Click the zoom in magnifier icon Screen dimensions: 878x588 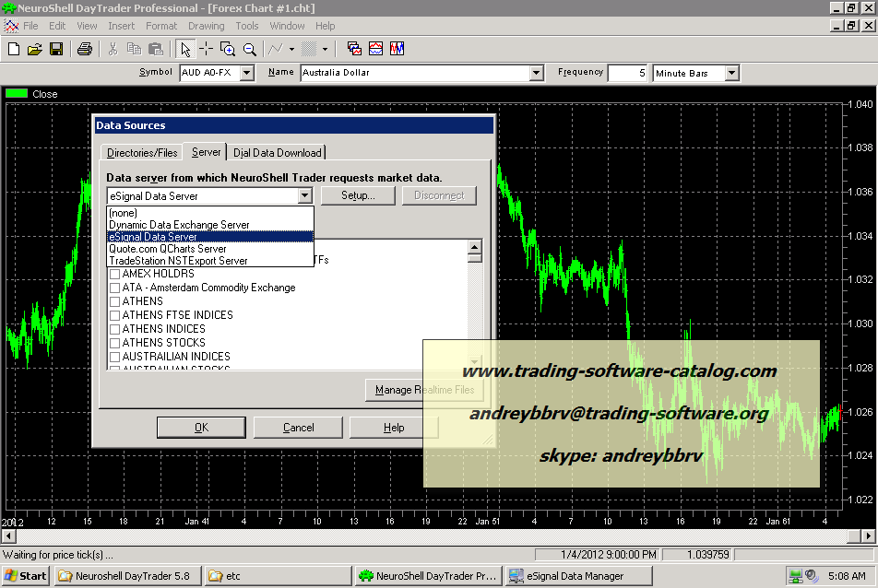point(228,49)
